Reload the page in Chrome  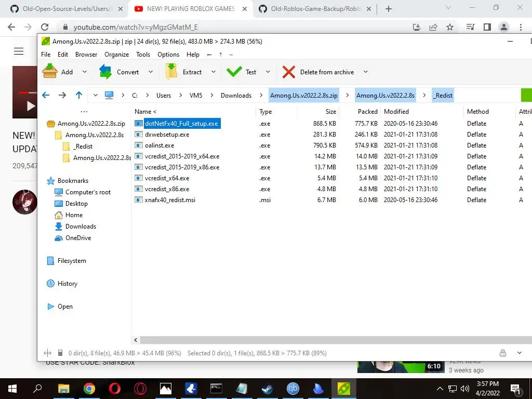pyautogui.click(x=45, y=27)
